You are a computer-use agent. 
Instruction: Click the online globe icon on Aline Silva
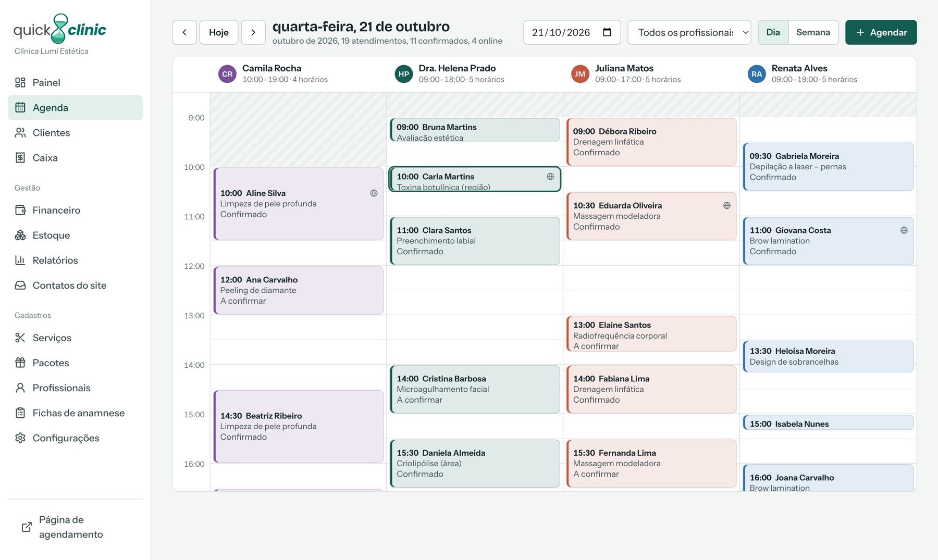[x=374, y=193]
